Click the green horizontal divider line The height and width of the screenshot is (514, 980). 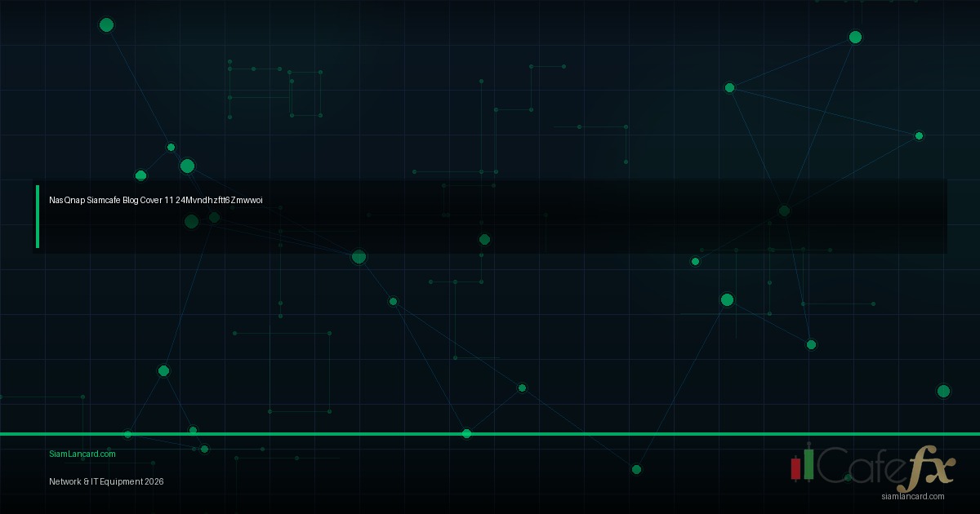click(327, 434)
